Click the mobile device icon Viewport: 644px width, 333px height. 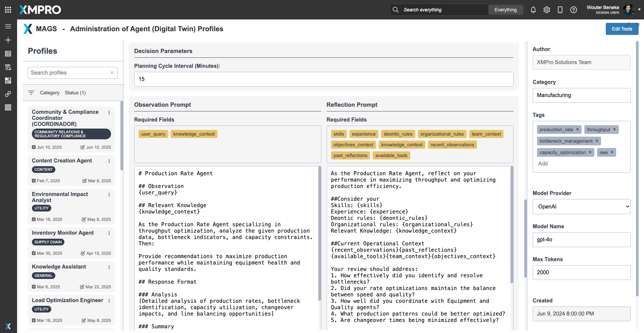pyautogui.click(x=560, y=10)
